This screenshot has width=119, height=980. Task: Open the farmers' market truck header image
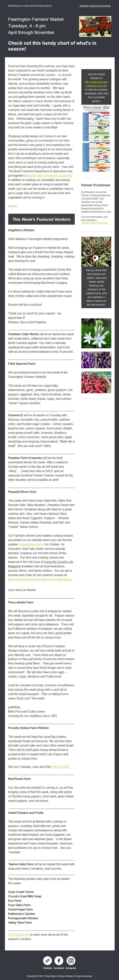pyautogui.click(x=95, y=27)
